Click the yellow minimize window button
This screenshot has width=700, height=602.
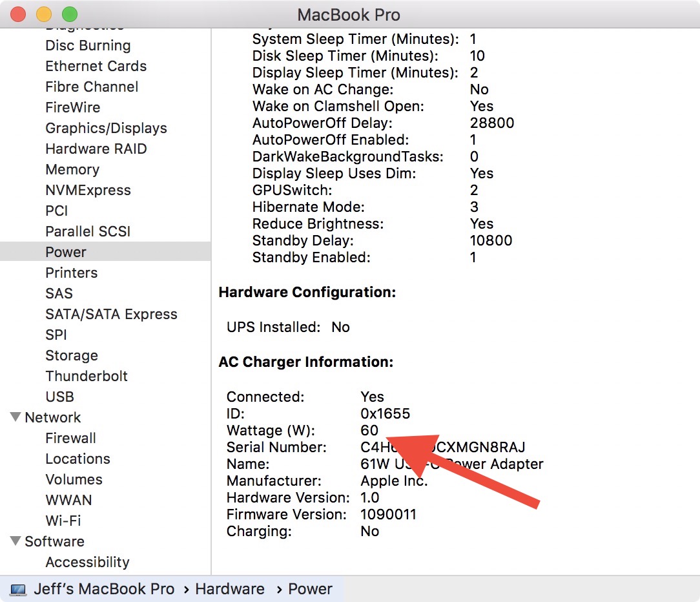[43, 14]
